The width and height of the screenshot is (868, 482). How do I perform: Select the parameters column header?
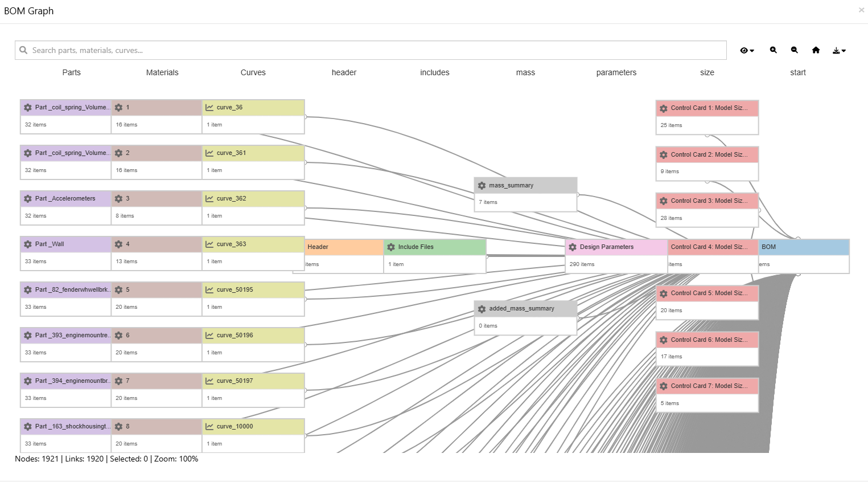pos(616,72)
